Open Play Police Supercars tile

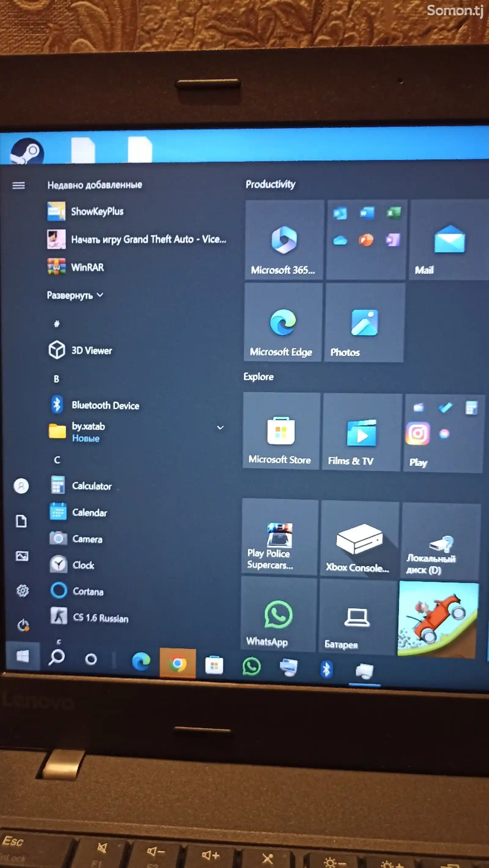(279, 537)
